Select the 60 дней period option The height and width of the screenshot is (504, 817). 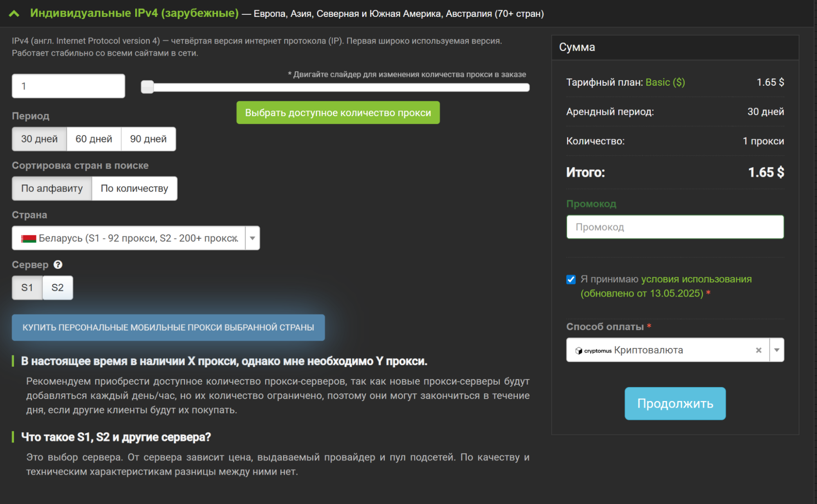coord(94,139)
